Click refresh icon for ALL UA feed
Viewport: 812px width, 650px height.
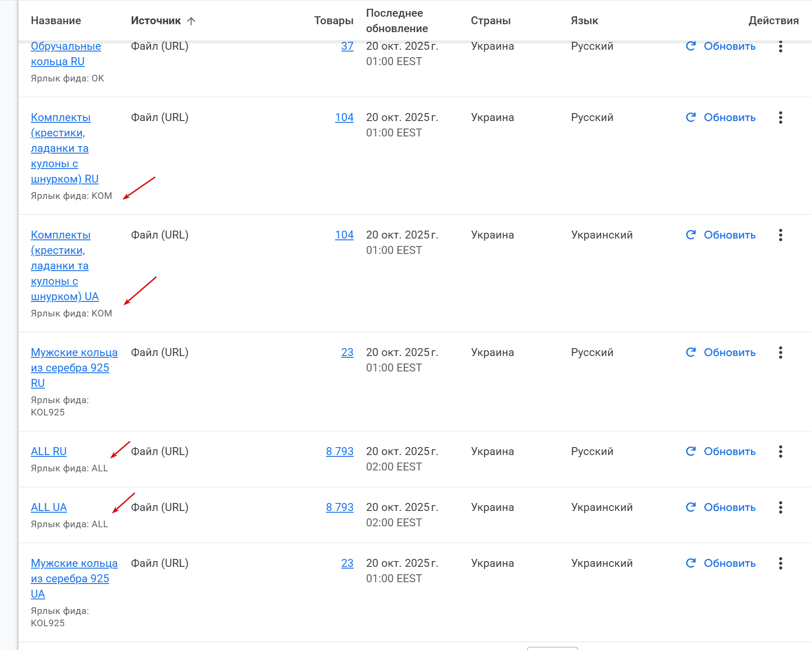(x=690, y=507)
